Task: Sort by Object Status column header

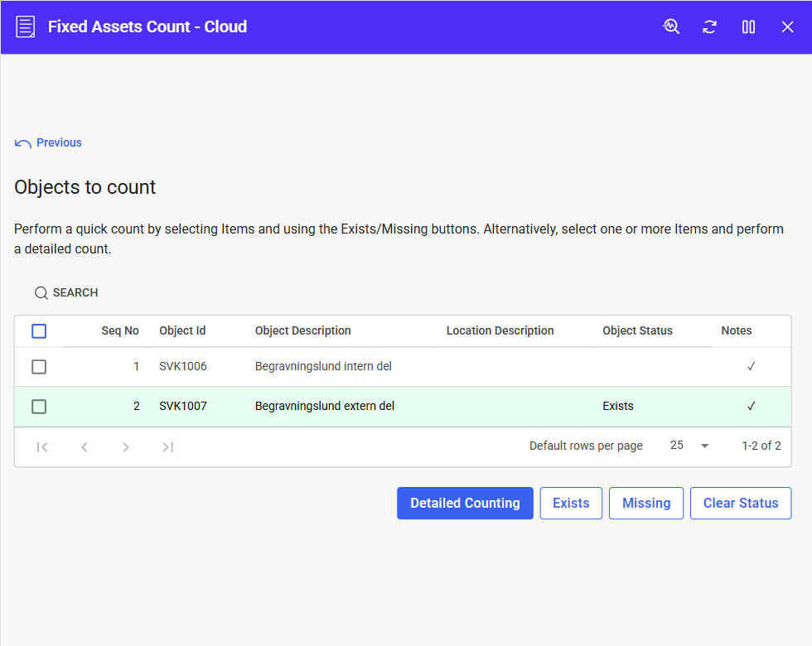Action: click(x=637, y=330)
